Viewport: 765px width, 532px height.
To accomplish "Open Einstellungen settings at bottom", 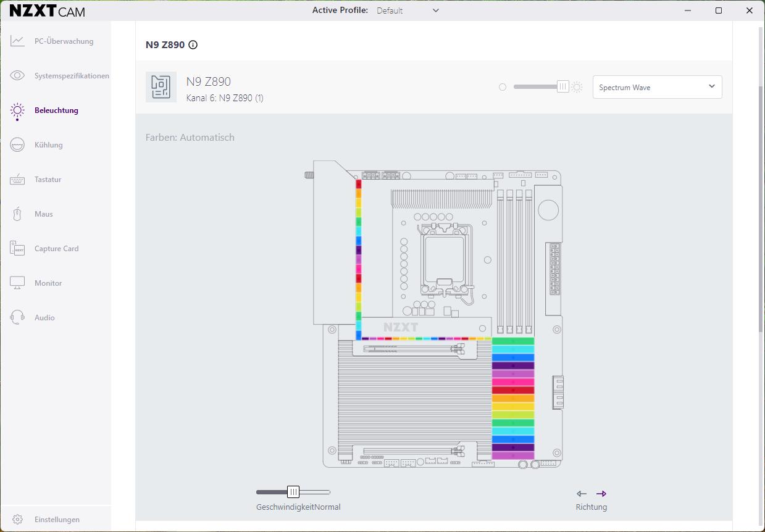I will click(57, 520).
